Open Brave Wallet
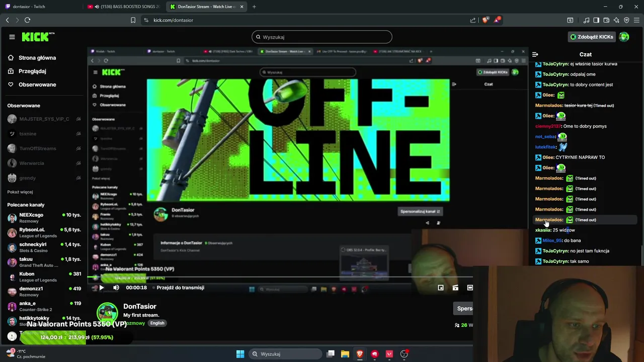Image resolution: width=644 pixels, height=362 pixels. (606, 20)
